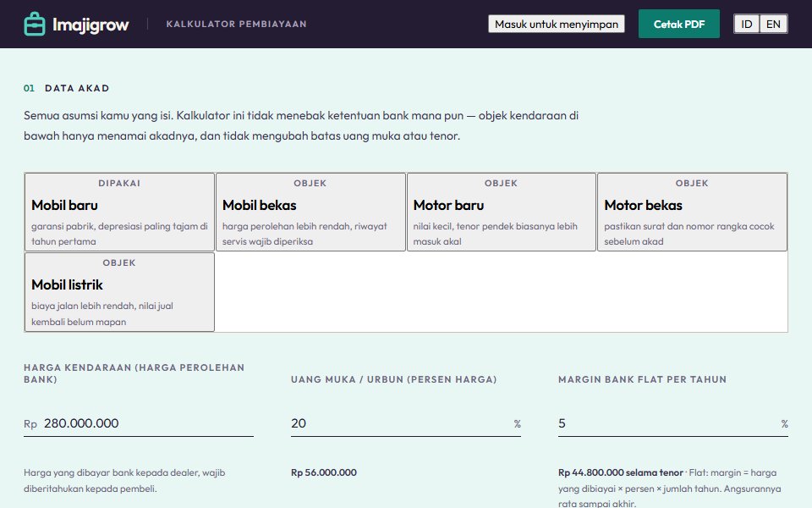Click the Rp 56.000.000 down payment value
Screen dimensions: 812x508
pos(324,472)
